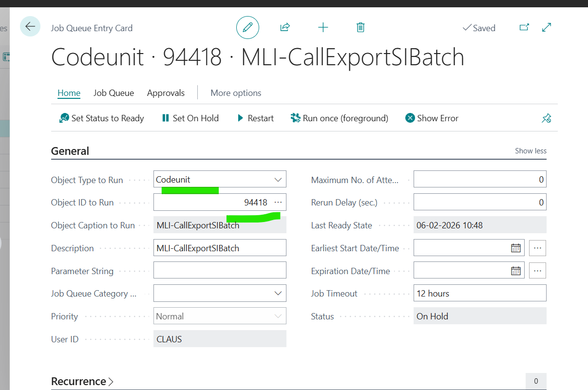Click the Run once (foreground) action

tap(339, 118)
